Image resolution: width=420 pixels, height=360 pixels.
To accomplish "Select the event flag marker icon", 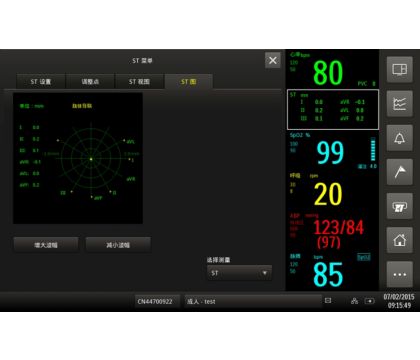I will coord(399,172).
